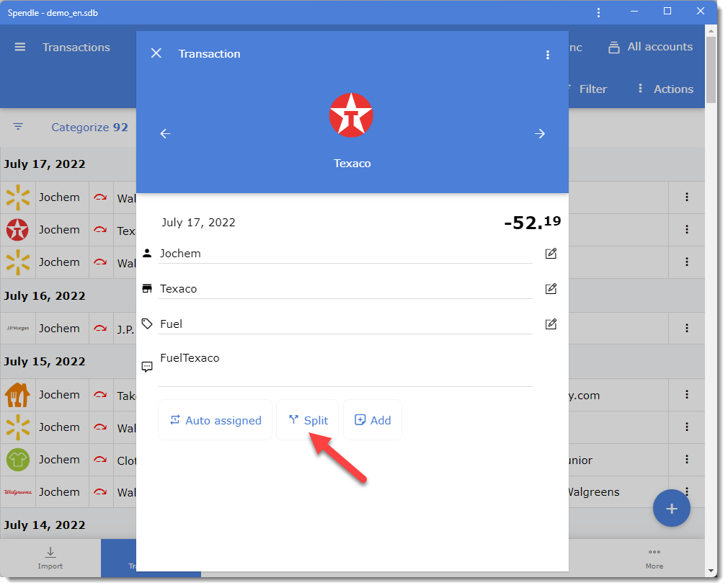The height and width of the screenshot is (588, 728).
Task: Split the transaction
Action: [x=308, y=420]
